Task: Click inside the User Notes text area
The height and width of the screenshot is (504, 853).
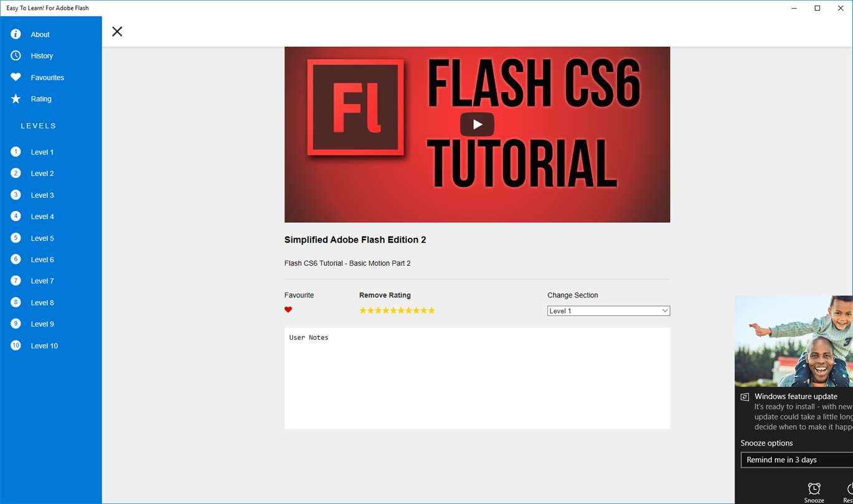Action: coord(477,378)
